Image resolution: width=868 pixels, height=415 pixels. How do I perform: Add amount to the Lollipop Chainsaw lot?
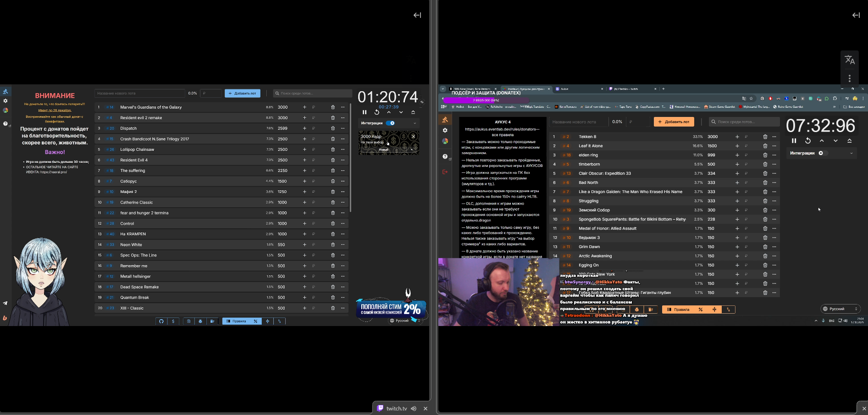[x=304, y=149]
